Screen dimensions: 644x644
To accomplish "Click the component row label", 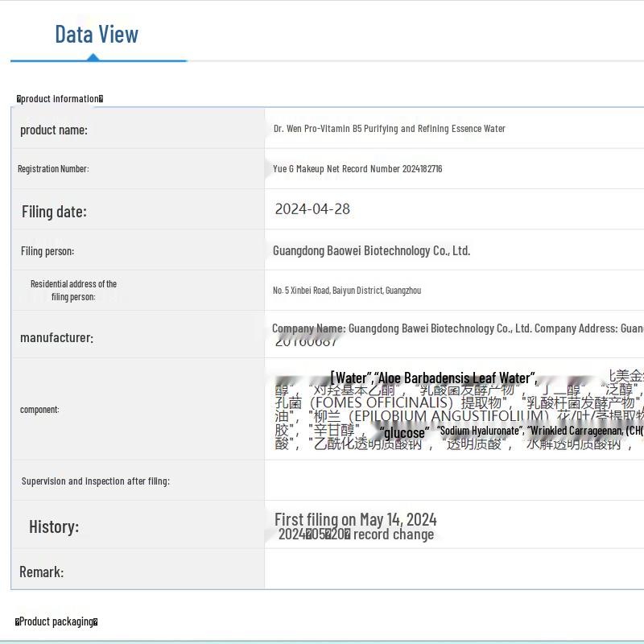I will pyautogui.click(x=39, y=410).
